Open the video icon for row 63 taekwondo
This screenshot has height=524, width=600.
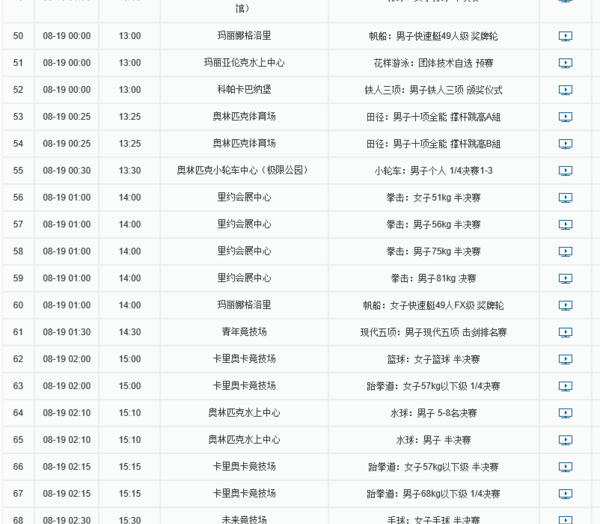[x=565, y=386]
